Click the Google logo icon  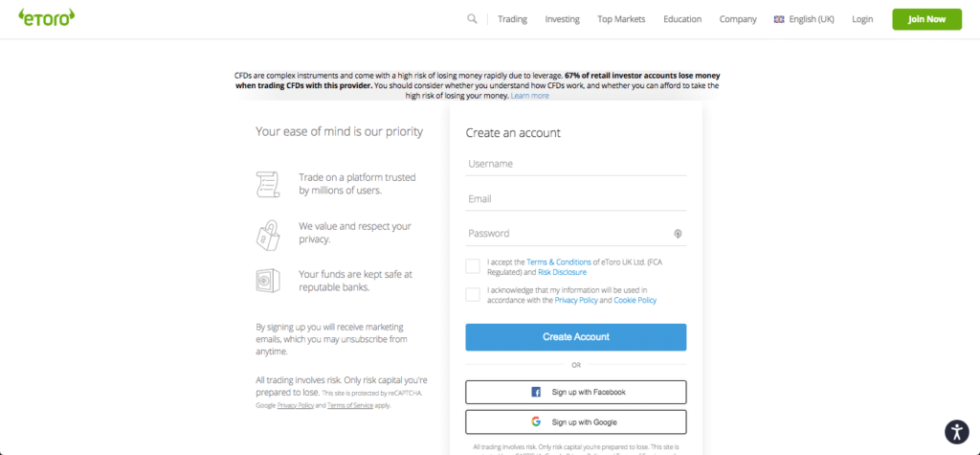[536, 421]
